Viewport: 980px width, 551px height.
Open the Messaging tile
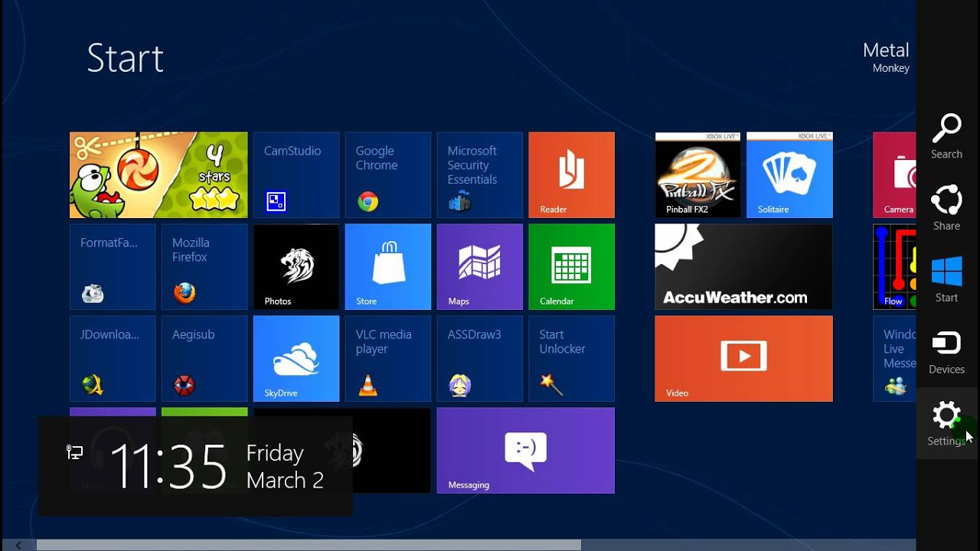pyautogui.click(x=526, y=451)
